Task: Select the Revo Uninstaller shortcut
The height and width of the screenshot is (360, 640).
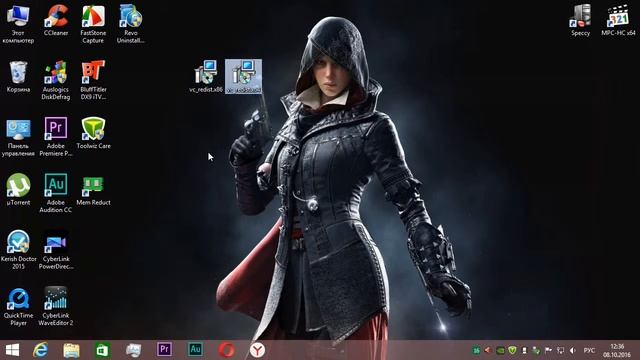Action: [x=131, y=23]
